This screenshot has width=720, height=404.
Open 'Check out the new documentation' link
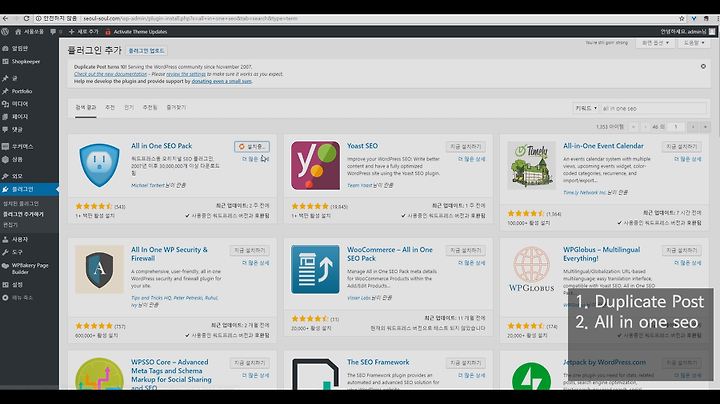coord(111,74)
